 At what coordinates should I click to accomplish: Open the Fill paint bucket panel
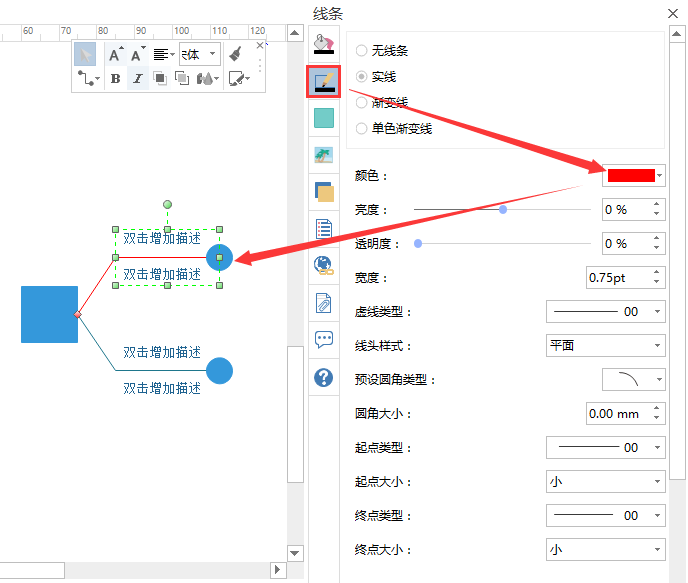(324, 45)
